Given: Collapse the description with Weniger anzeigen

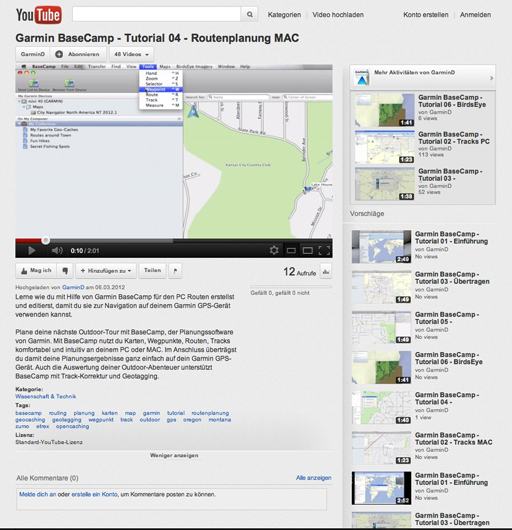Looking at the screenshot, I should tap(174, 455).
